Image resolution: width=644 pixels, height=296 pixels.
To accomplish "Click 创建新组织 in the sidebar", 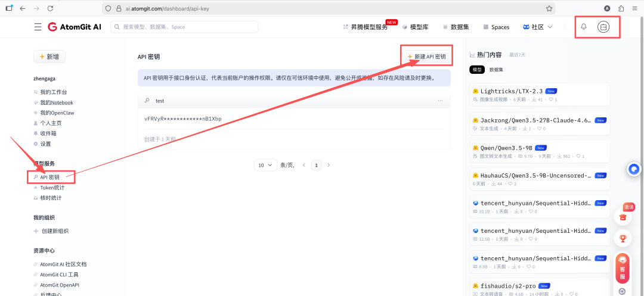I will 51,231.
